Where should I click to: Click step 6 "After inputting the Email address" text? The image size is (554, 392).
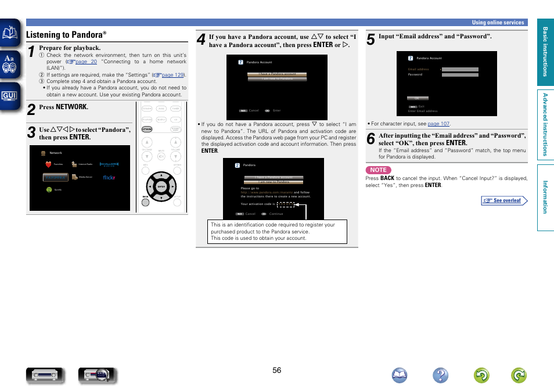[x=452, y=139]
